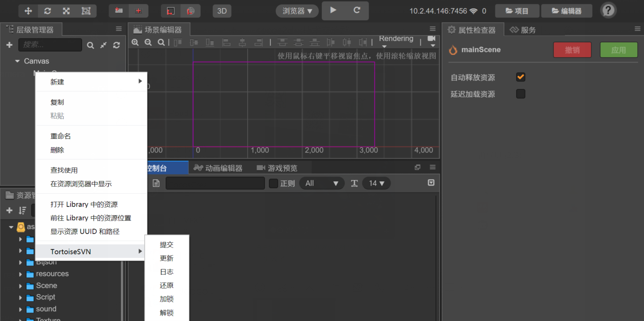Toggle the 自动释放资源 checkbox
This screenshot has height=321, width=644.
click(521, 77)
